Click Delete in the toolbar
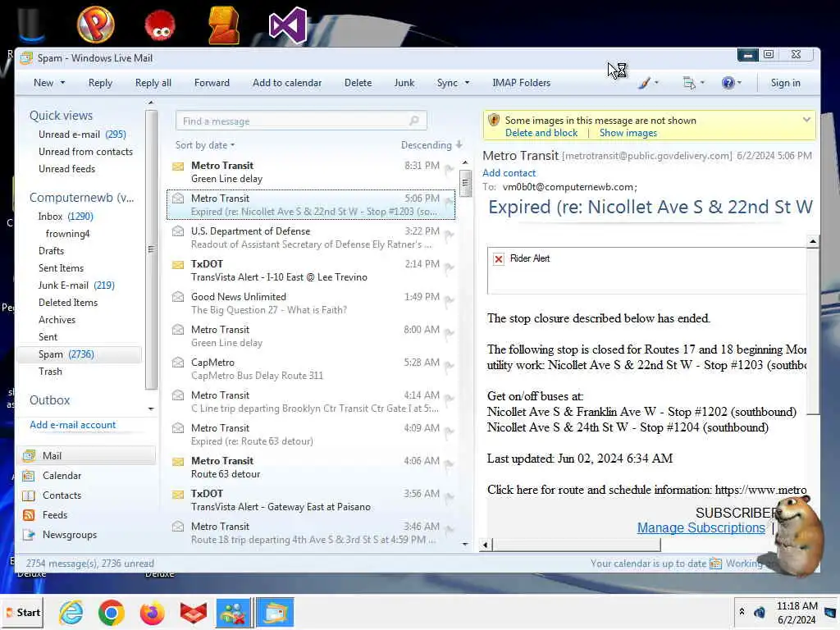 point(358,83)
